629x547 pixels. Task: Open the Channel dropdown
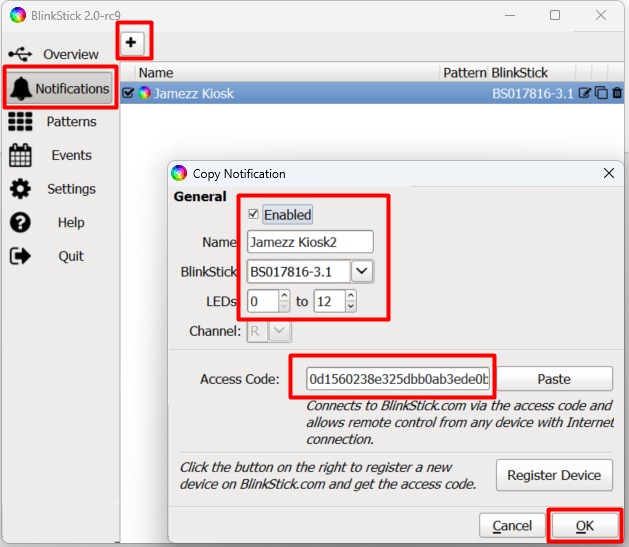280,331
